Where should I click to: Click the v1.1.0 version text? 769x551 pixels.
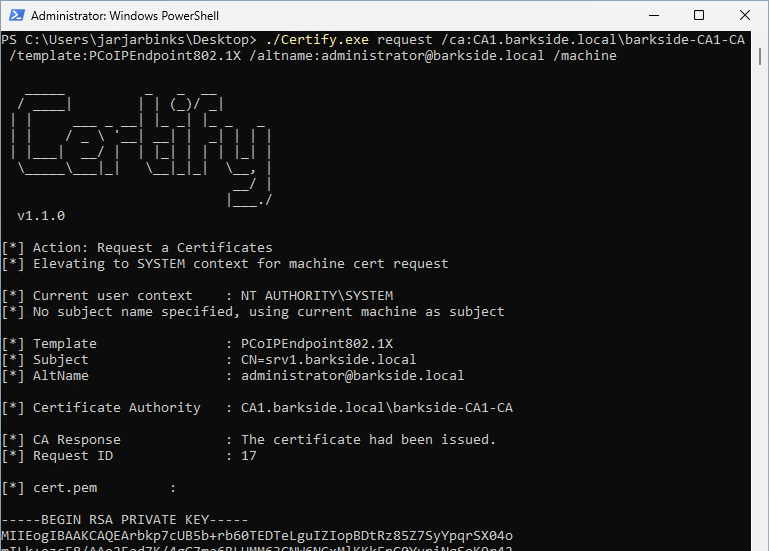click(x=41, y=215)
